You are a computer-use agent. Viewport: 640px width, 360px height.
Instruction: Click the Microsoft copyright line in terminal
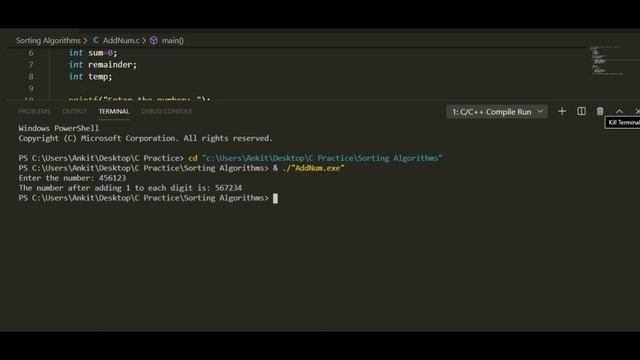point(145,138)
